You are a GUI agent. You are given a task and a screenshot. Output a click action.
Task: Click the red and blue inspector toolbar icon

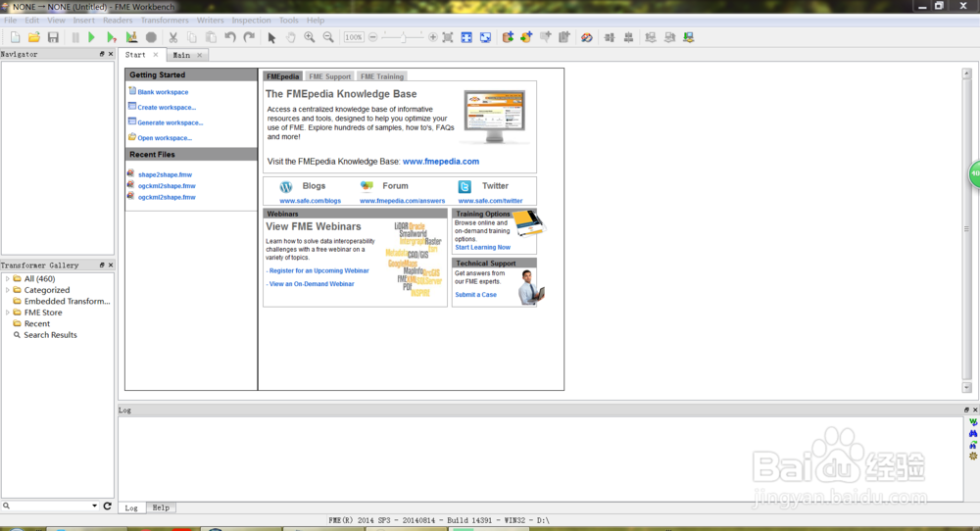pyautogui.click(x=586, y=37)
